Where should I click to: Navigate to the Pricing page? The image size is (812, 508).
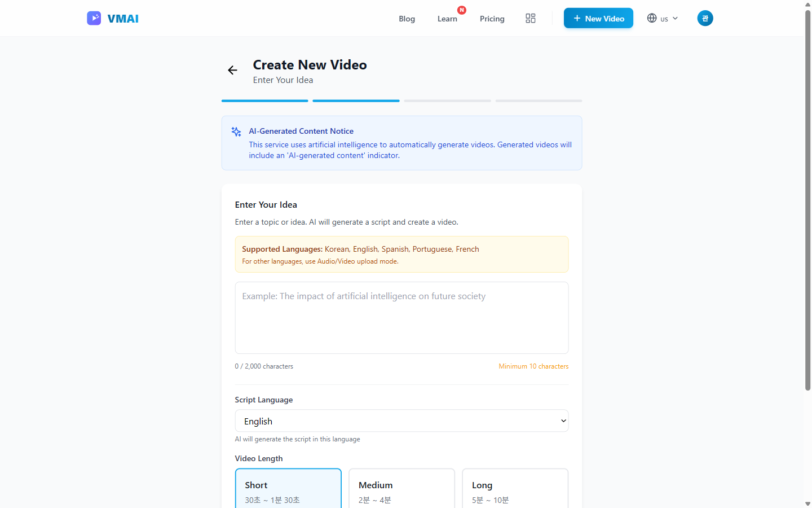coord(492,19)
